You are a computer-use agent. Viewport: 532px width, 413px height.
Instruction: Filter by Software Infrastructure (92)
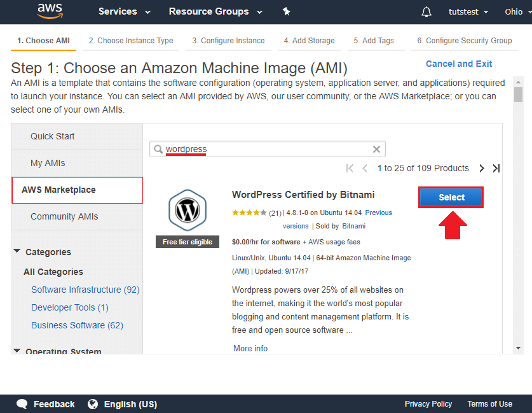pyautogui.click(x=86, y=290)
